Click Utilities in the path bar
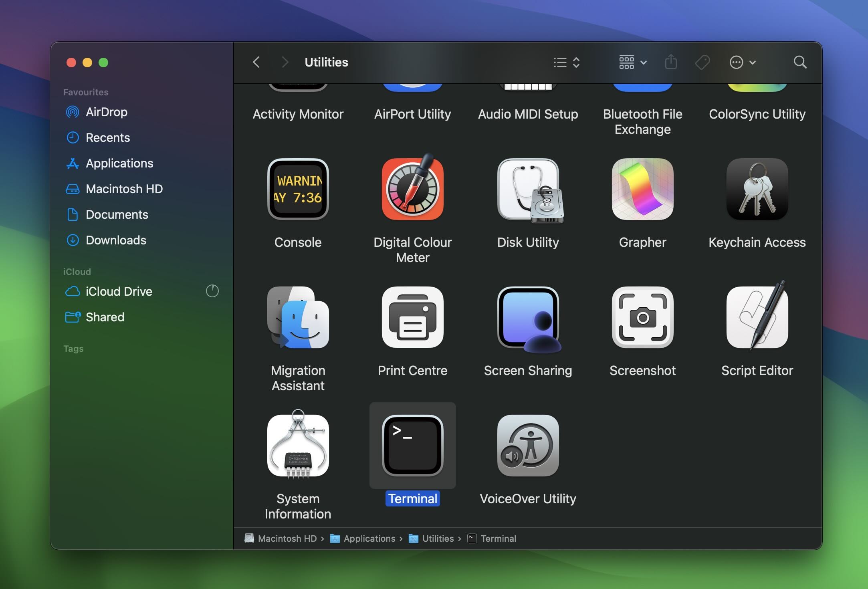 [431, 539]
